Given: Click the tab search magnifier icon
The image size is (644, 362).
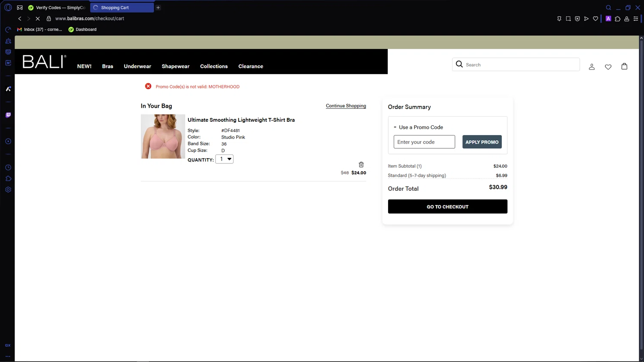Looking at the screenshot, I should pos(608,7).
